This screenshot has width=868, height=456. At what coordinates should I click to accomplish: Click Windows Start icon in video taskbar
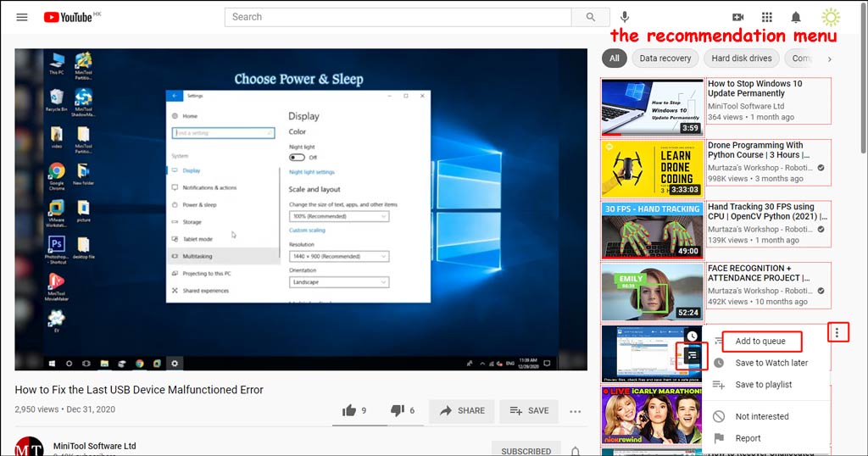pyautogui.click(x=52, y=364)
